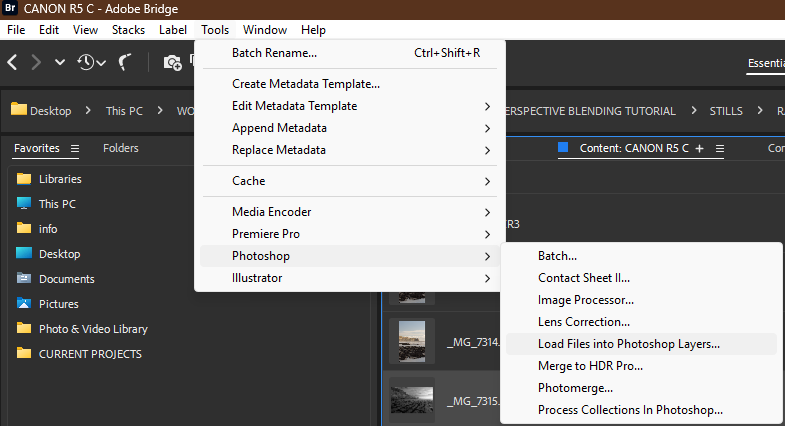Open Image Processor

point(641,300)
